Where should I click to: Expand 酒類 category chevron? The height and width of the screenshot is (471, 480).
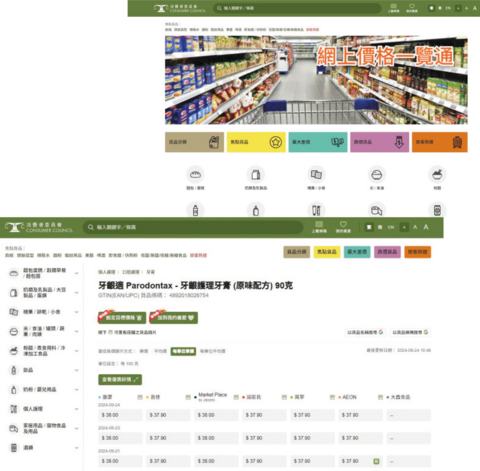[x=77, y=448]
